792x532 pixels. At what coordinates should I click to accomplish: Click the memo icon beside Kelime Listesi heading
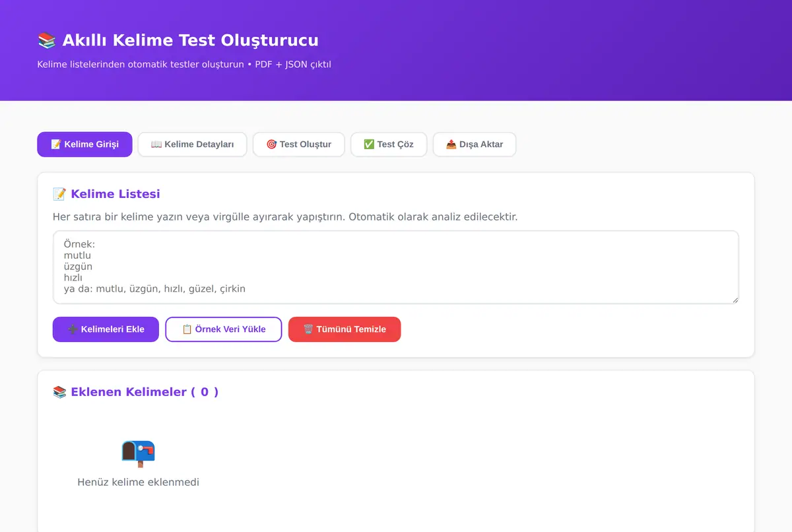point(59,194)
